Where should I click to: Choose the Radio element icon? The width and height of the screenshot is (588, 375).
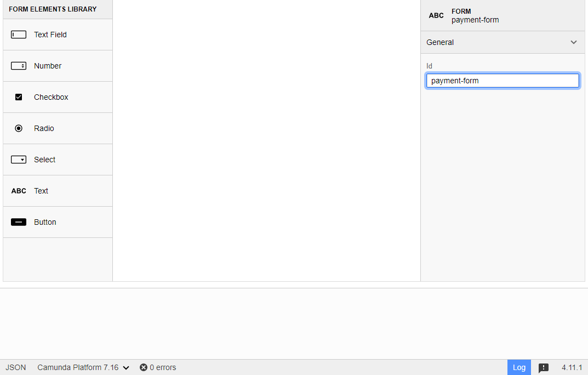click(x=19, y=128)
